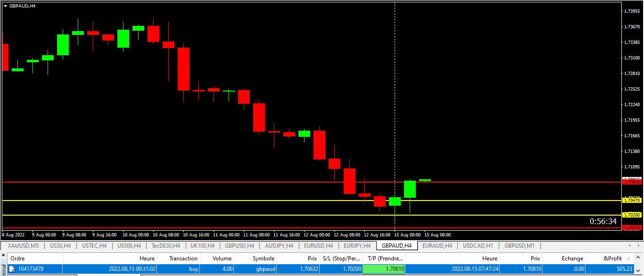644x276 pixels.
Task: Open the USTEC,H4 chart tab
Action: (94, 246)
